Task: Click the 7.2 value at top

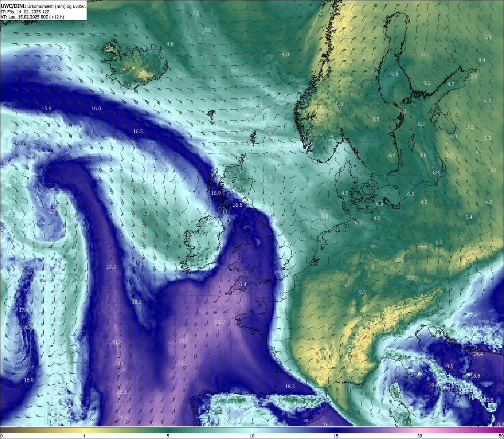Action: pyautogui.click(x=196, y=13)
